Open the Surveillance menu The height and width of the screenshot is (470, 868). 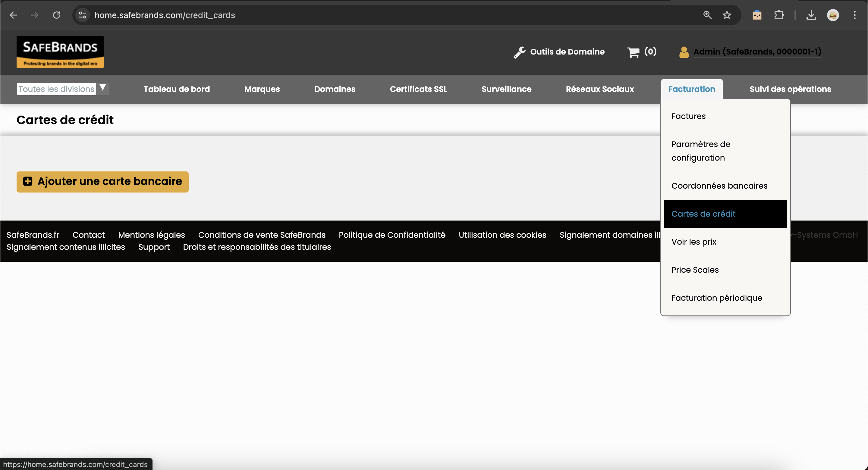click(506, 89)
